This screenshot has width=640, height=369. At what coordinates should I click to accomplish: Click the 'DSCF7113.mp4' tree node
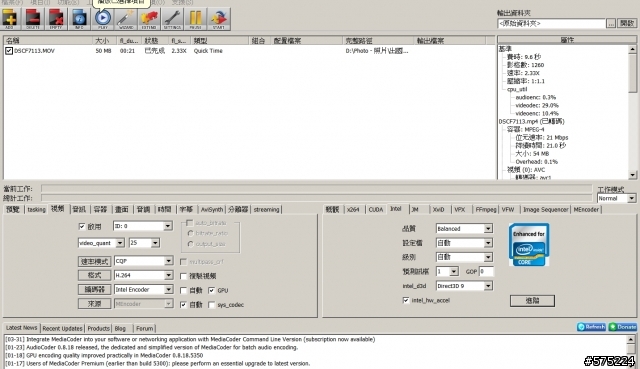531,121
